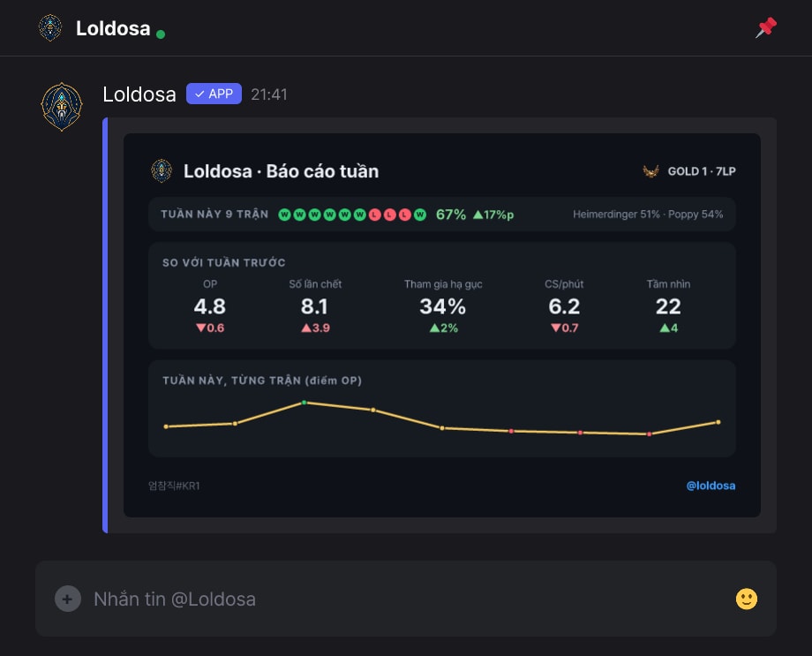Click the green up arrow 4 under Tầm nhìn
The height and width of the screenshot is (656, 812).
pos(668,328)
